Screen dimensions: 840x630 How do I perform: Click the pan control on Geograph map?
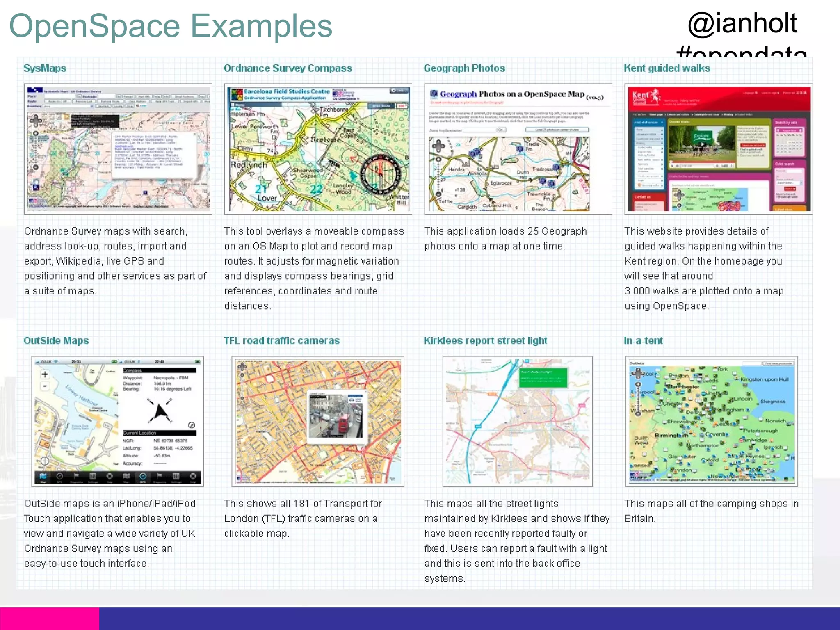[x=438, y=146]
